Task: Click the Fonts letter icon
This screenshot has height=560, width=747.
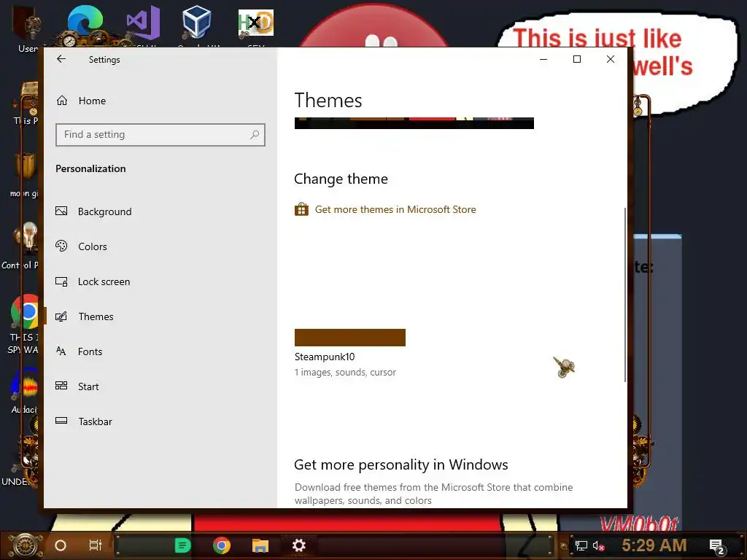Action: (61, 351)
